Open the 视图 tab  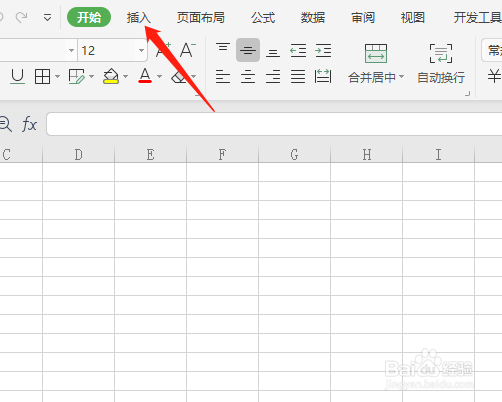point(413,17)
